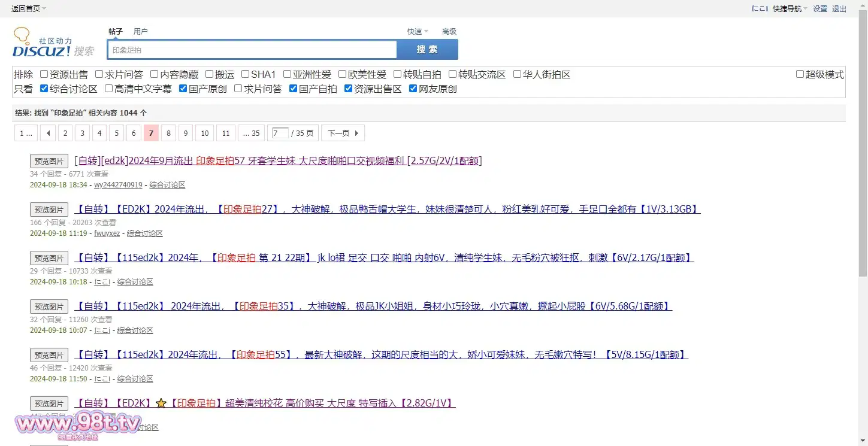Screen dimensions: 868x446
Task: Uncheck 资源出售区 in the 只看 row
Action: click(348, 89)
